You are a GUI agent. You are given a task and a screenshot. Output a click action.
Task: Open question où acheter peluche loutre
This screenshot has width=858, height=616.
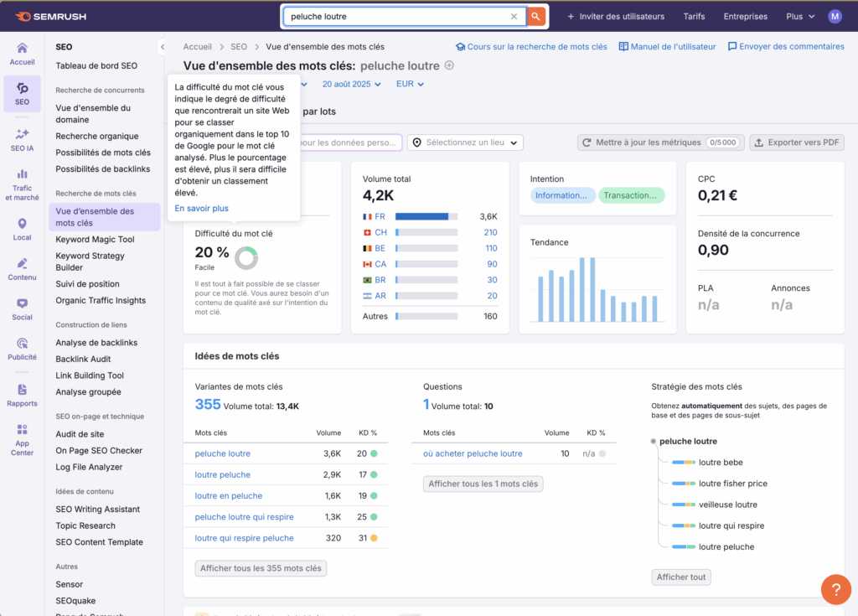click(x=473, y=453)
